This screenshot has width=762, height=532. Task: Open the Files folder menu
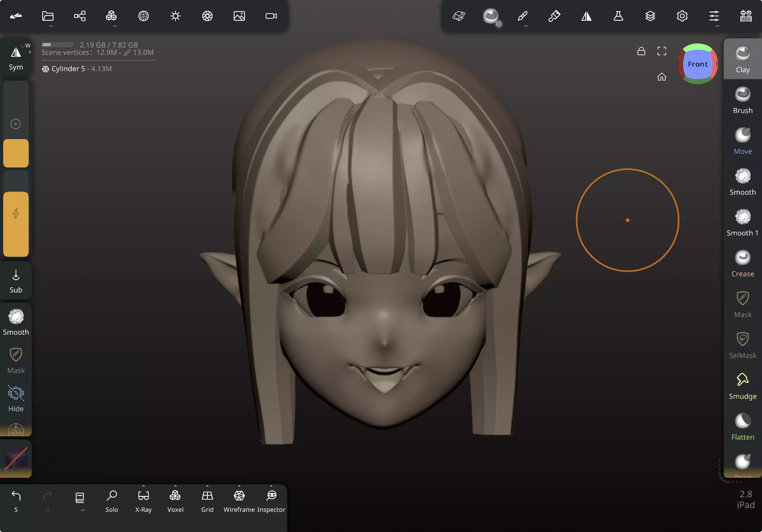point(48,16)
